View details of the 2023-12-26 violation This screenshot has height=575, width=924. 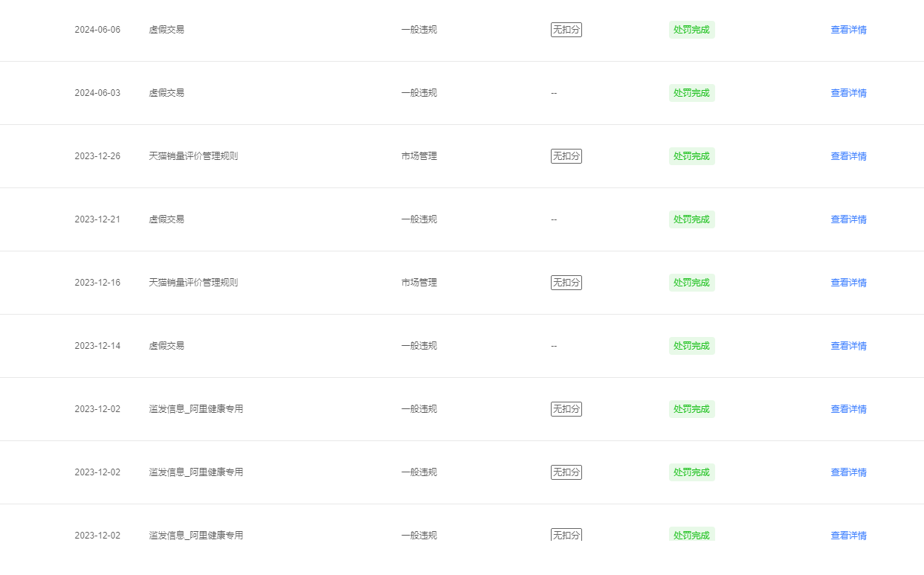[x=848, y=156]
